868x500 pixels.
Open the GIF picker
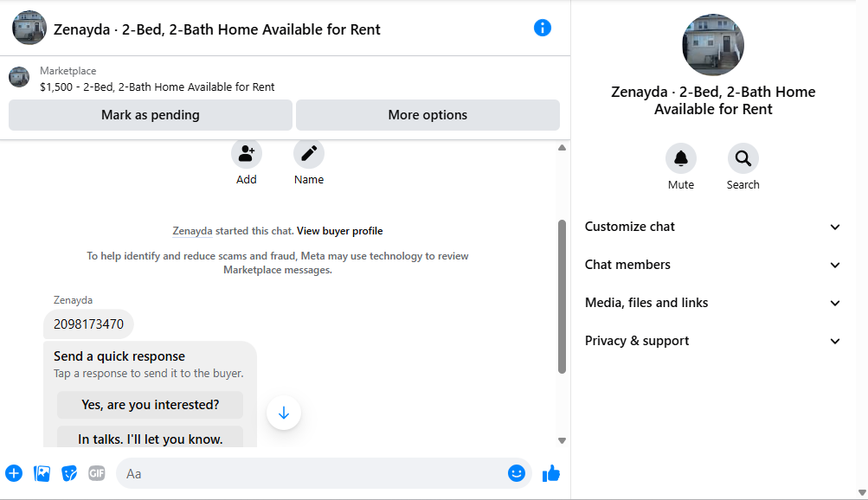[96, 473]
